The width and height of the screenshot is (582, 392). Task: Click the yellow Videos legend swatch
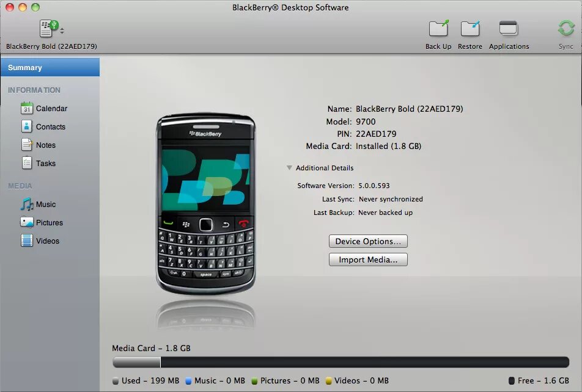(x=328, y=380)
